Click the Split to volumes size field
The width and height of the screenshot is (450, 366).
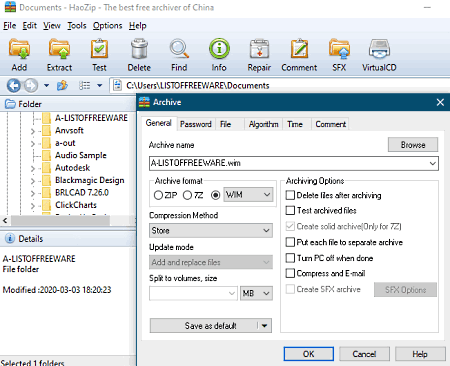click(x=193, y=293)
